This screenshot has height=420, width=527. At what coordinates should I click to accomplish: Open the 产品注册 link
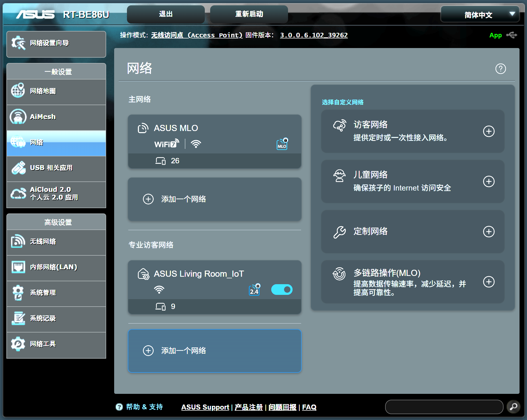(249, 407)
